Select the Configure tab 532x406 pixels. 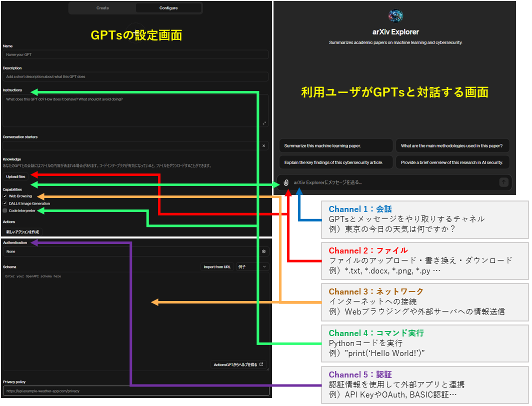(x=168, y=8)
